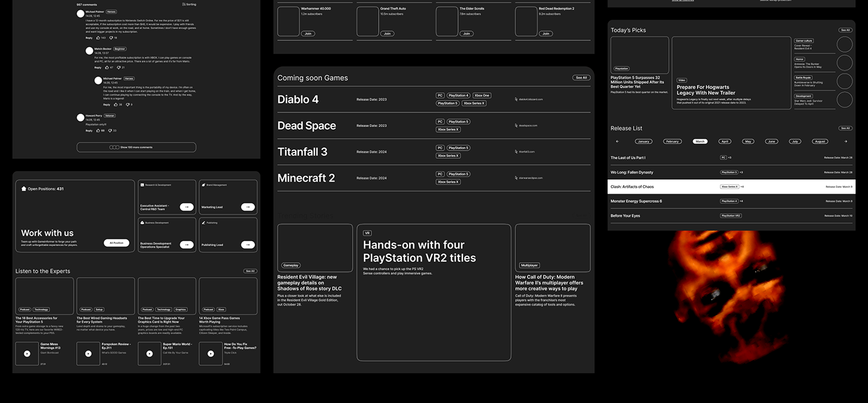The height and width of the screenshot is (403, 868).
Task: See all Listen to the Experts items
Action: (x=250, y=271)
